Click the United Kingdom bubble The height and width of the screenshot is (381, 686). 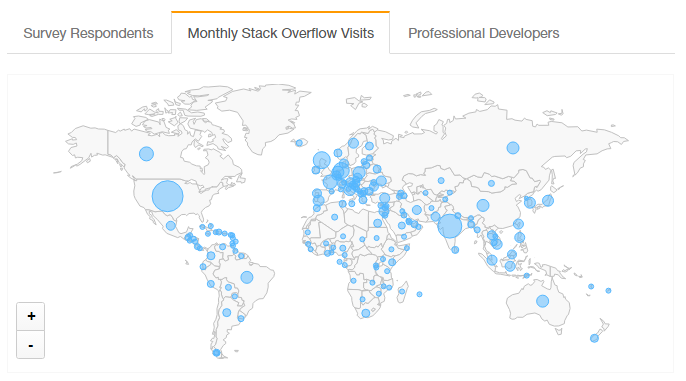coord(322,160)
